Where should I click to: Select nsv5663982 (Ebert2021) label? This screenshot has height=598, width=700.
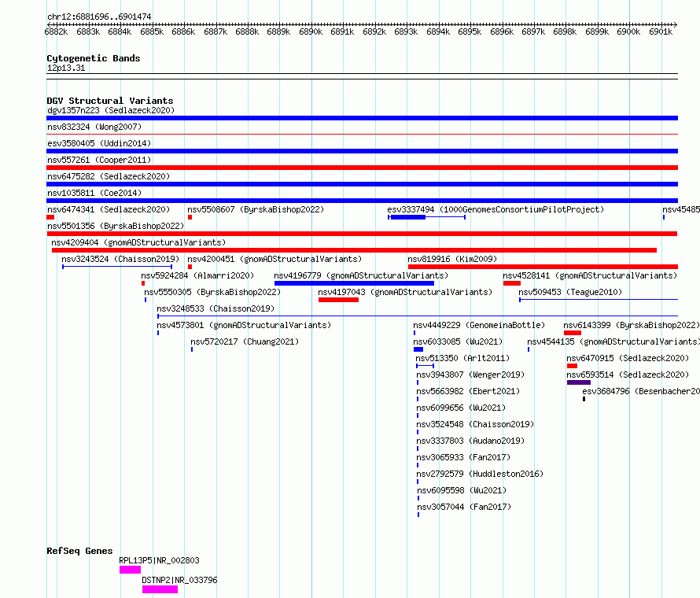[468, 391]
